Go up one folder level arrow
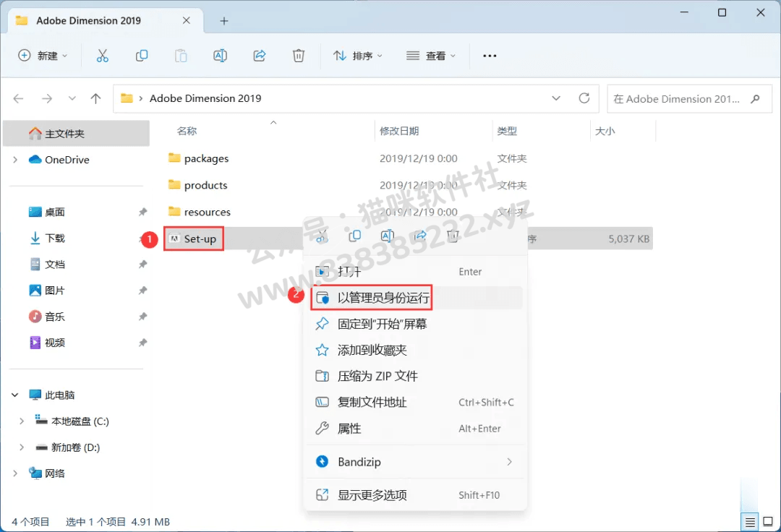 pyautogui.click(x=95, y=98)
